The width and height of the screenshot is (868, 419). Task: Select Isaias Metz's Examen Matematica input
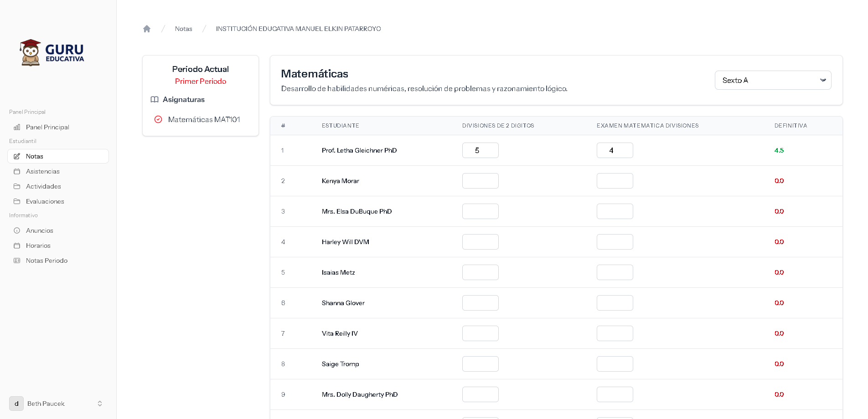tap(615, 272)
